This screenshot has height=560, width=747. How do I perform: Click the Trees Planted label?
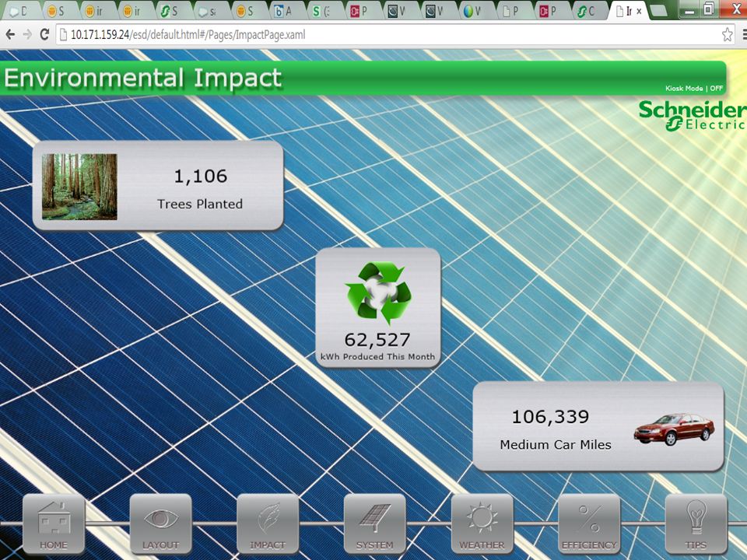click(x=200, y=204)
